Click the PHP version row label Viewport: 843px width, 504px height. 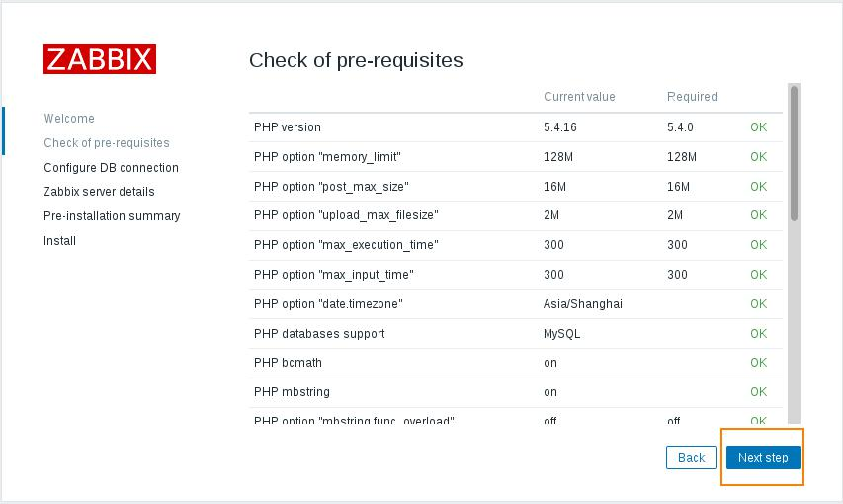[288, 127]
